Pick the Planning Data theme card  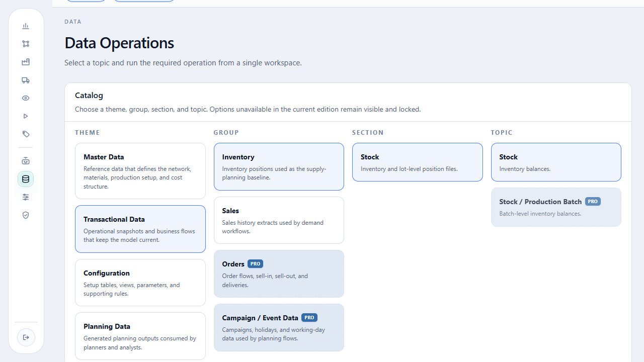point(140,336)
